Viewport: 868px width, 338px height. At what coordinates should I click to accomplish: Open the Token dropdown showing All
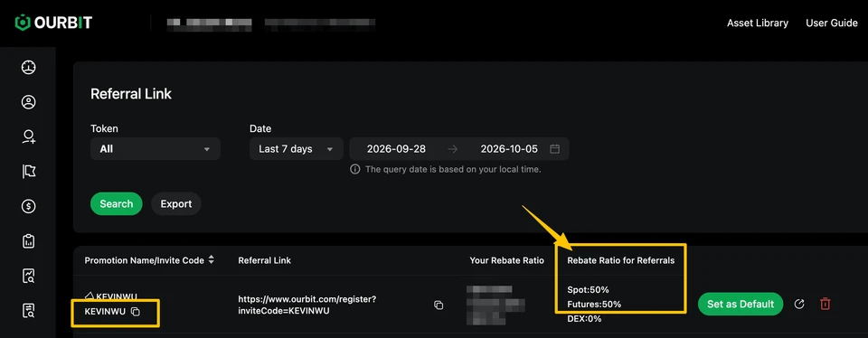(x=156, y=149)
